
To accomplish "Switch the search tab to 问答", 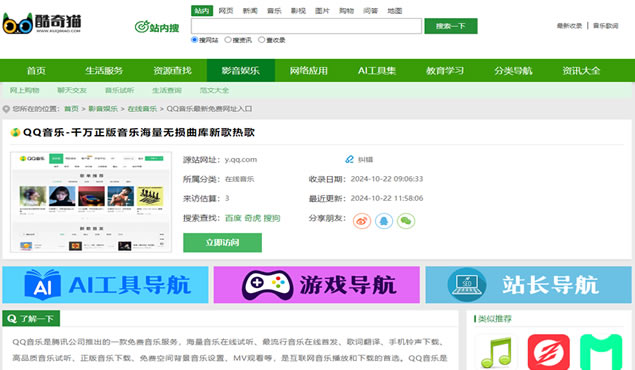I will [371, 11].
